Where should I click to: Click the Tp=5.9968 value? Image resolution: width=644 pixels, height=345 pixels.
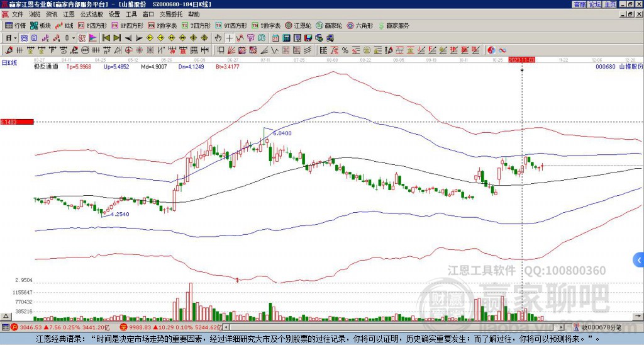click(80, 66)
